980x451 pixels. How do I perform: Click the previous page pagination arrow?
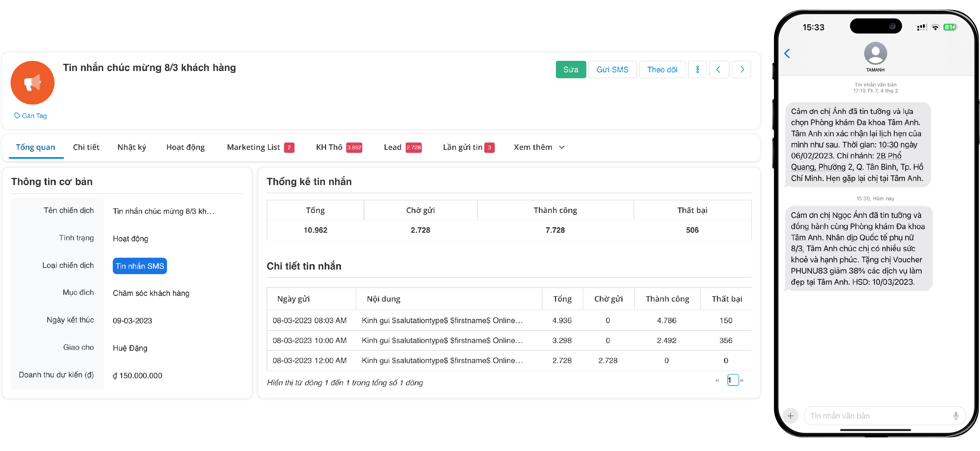click(x=717, y=380)
